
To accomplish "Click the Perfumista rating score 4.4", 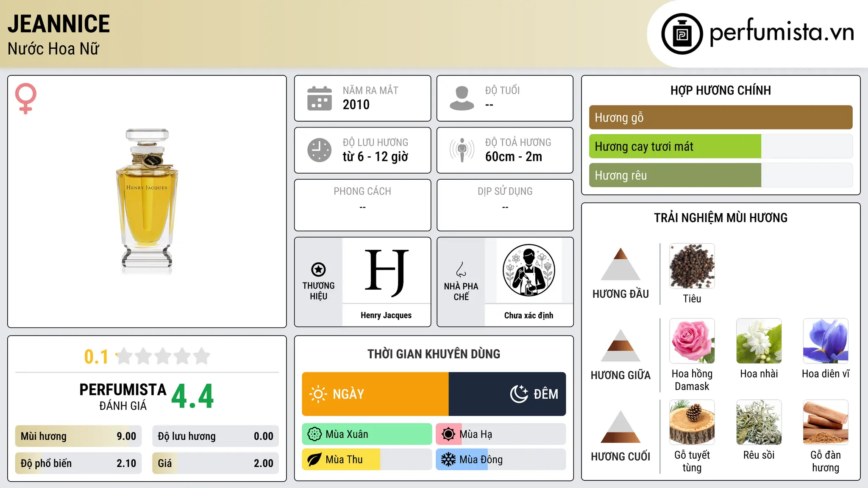I will click(x=192, y=396).
